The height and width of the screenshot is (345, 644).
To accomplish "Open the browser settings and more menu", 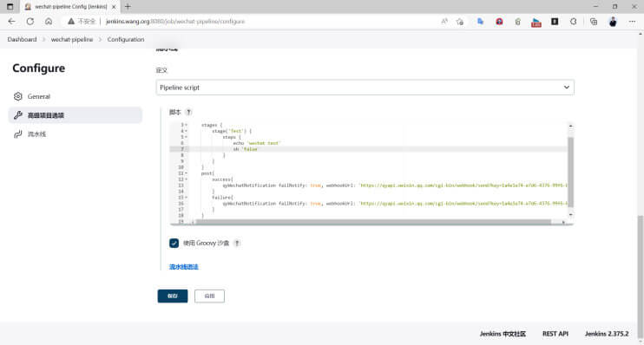I will tap(632, 22).
